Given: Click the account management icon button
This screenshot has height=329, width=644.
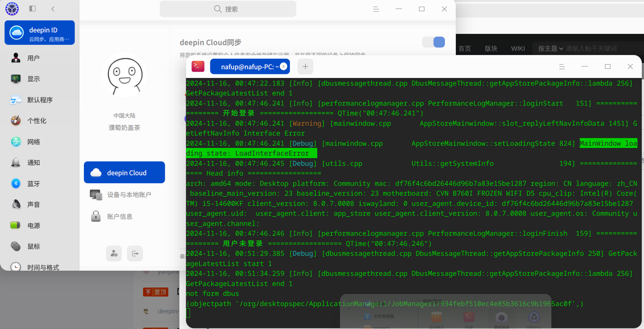Looking at the screenshot, I should click(x=114, y=254).
